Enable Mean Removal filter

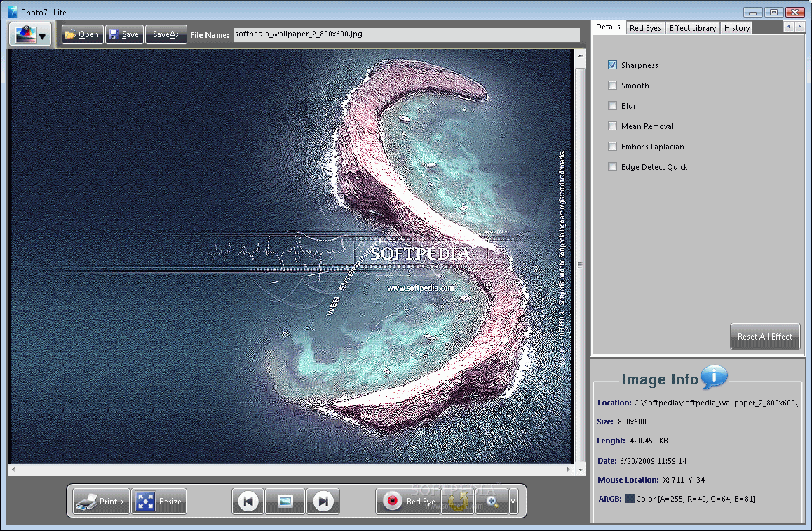(613, 126)
